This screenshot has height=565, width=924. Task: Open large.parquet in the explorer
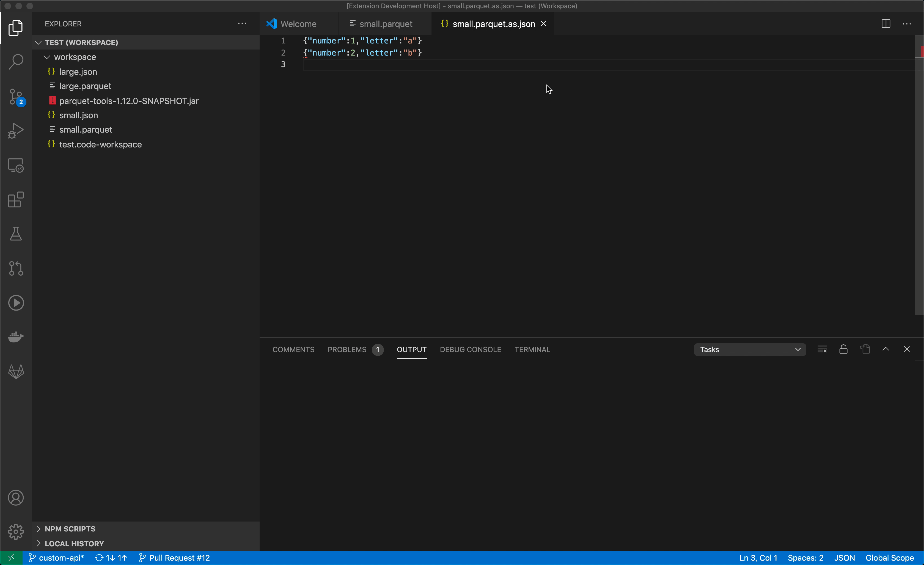85,86
